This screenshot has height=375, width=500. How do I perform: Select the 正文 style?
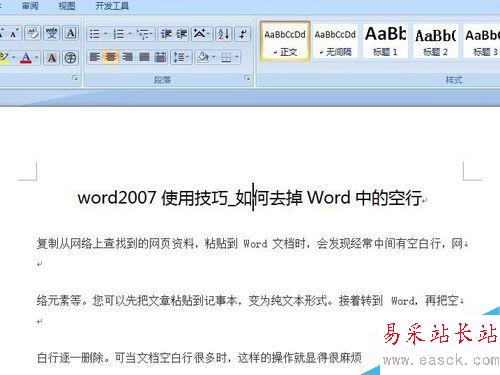click(285, 42)
